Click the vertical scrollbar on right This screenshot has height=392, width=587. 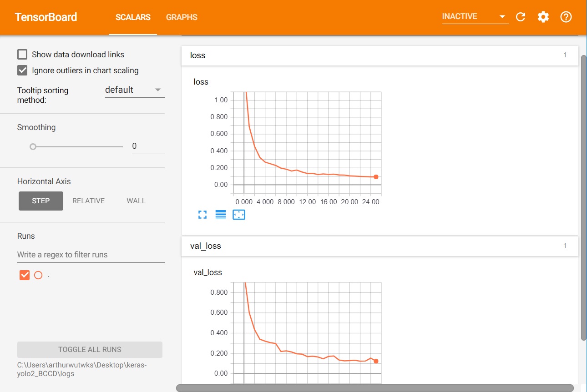tap(584, 198)
